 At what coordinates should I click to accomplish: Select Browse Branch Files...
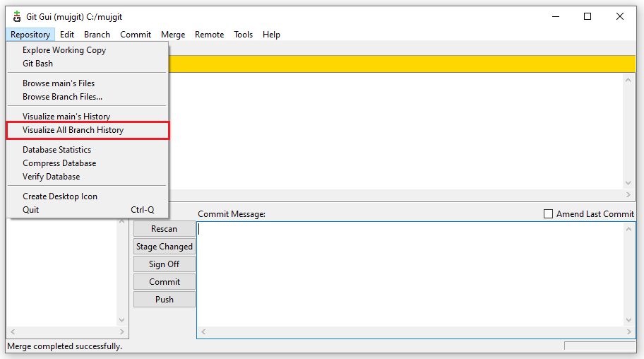[87, 97]
